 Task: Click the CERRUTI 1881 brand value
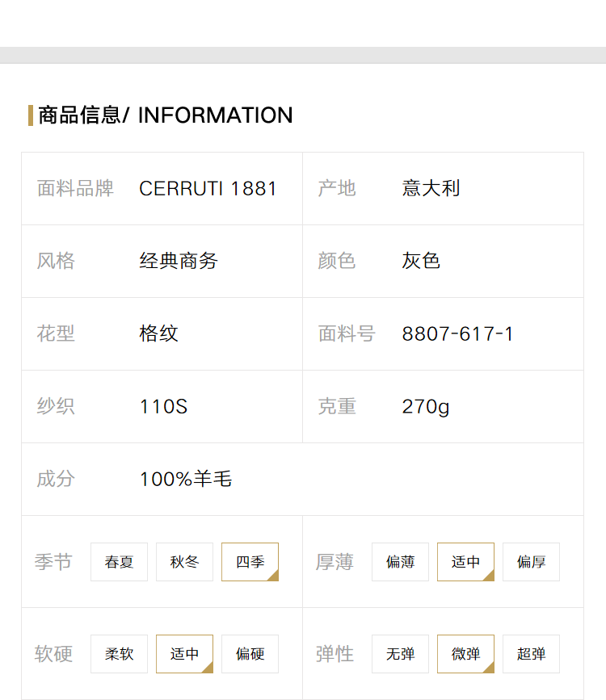point(208,188)
